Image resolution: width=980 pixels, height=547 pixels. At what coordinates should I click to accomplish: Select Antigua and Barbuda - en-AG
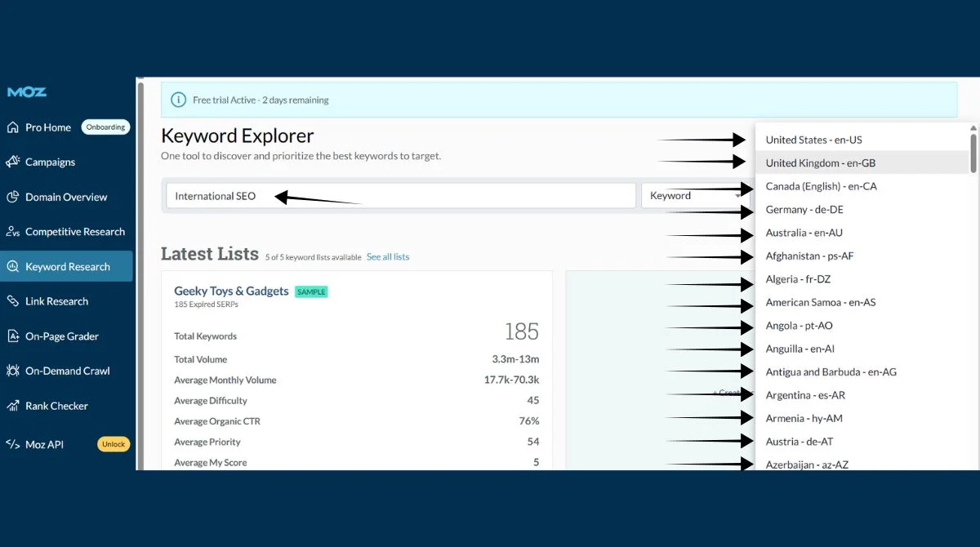tap(862, 371)
